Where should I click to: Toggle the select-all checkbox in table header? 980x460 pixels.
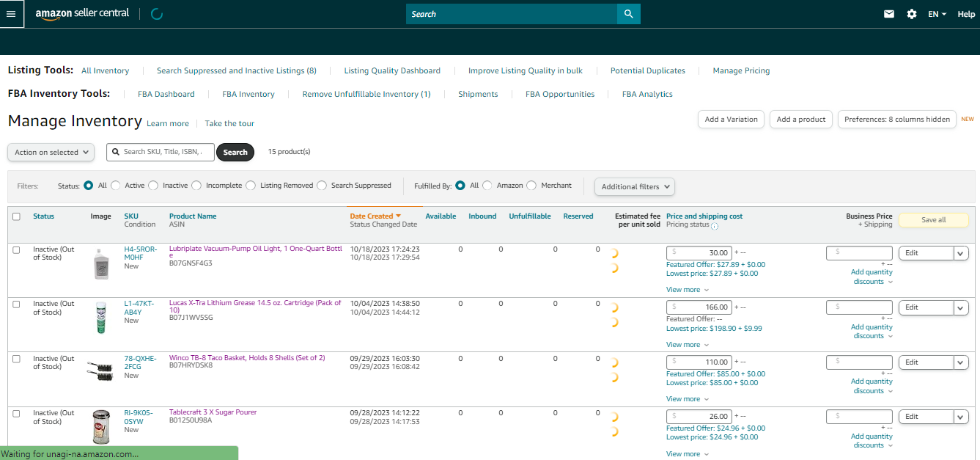(x=17, y=216)
